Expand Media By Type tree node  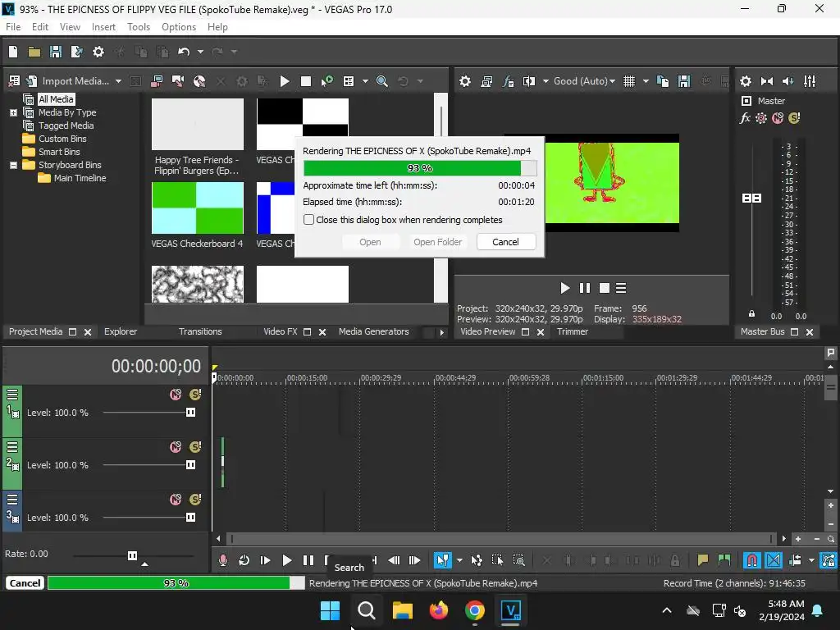[x=13, y=112]
